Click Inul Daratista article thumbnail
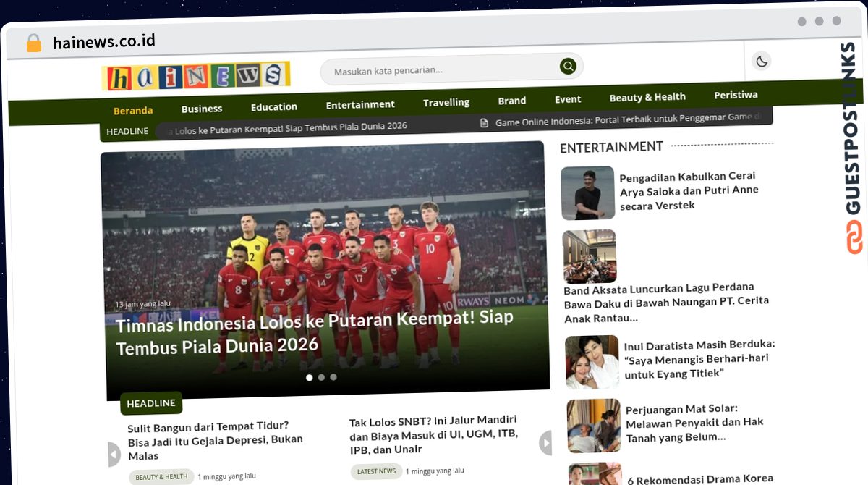Screen dimensions: 868x485 pyautogui.click(x=592, y=362)
